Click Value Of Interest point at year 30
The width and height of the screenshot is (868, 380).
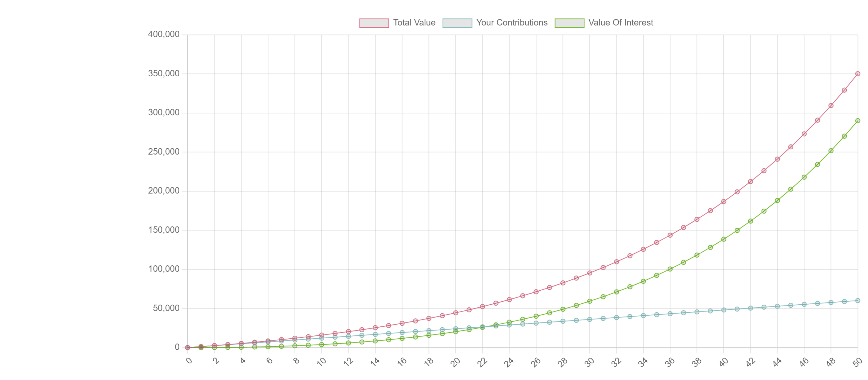point(590,301)
